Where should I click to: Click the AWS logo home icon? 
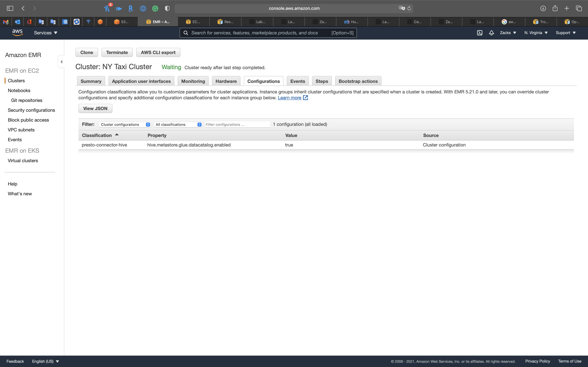[x=17, y=33]
